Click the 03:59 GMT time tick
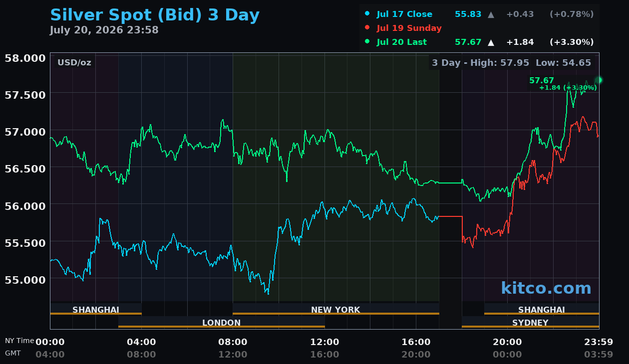This screenshot has width=629, height=364. click(599, 355)
